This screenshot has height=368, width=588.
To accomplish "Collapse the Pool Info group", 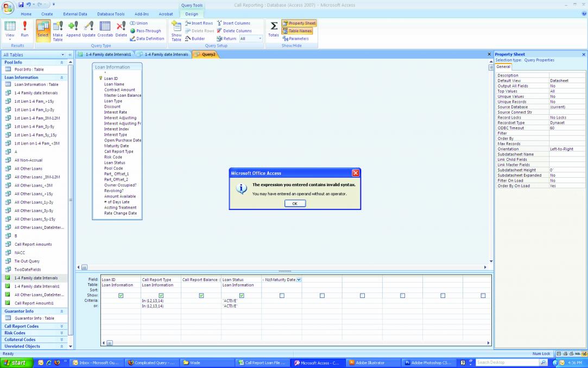I will pos(62,63).
